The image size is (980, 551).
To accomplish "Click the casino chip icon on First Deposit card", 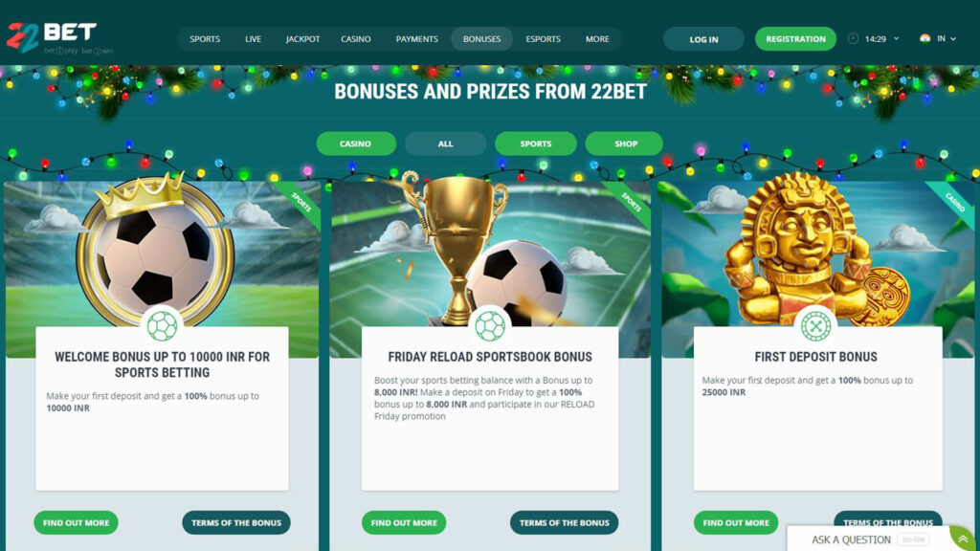I will [x=815, y=325].
